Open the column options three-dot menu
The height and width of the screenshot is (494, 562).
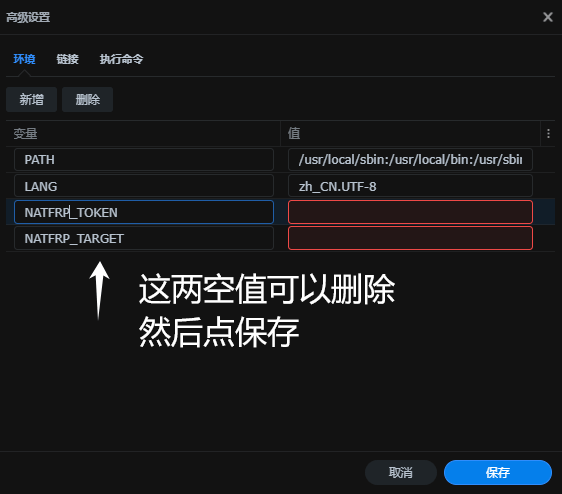pos(548,134)
